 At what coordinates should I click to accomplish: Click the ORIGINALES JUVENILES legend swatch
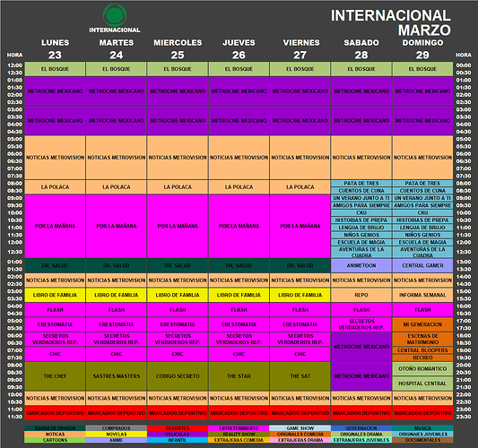pyautogui.click(x=422, y=434)
